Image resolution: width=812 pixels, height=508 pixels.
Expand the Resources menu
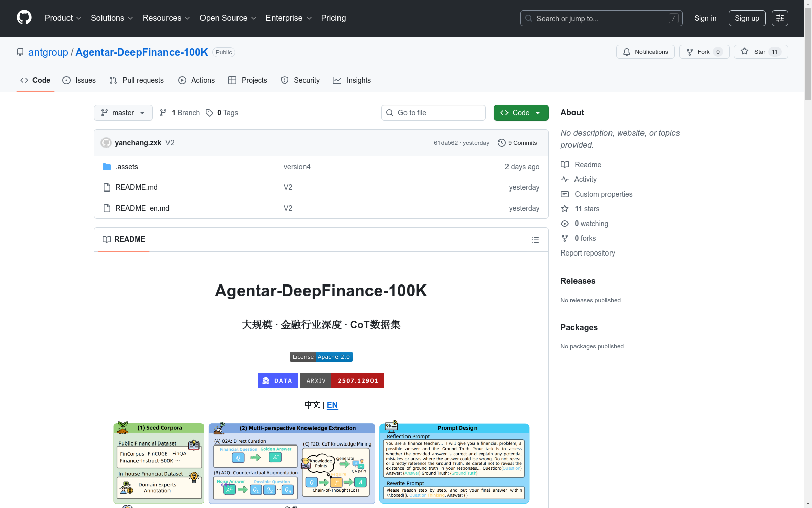[x=166, y=18]
